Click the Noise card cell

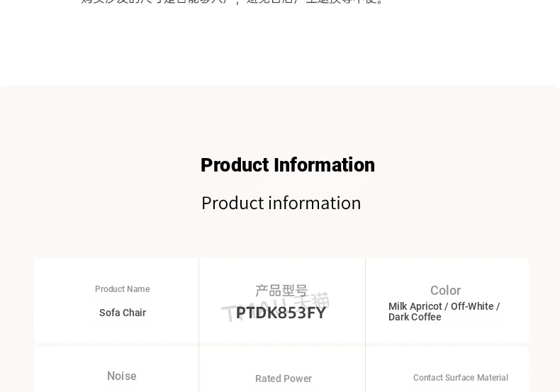116,369
